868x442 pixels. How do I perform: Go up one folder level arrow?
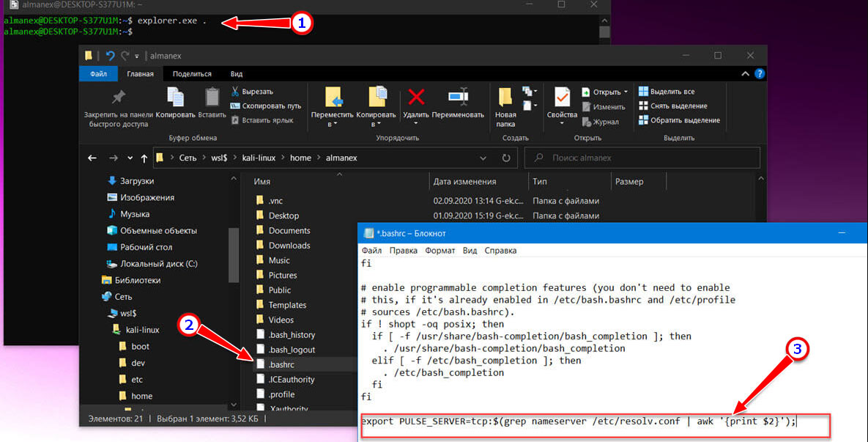click(x=144, y=158)
